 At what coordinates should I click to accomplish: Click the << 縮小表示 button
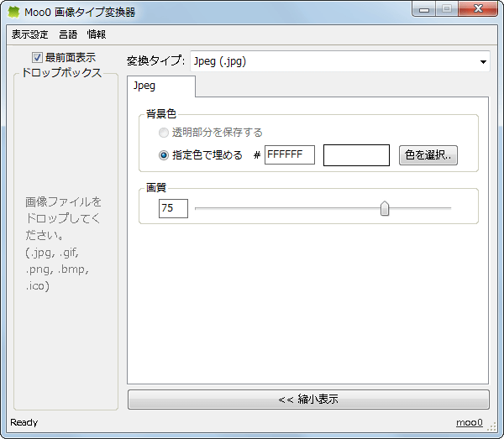pos(308,400)
